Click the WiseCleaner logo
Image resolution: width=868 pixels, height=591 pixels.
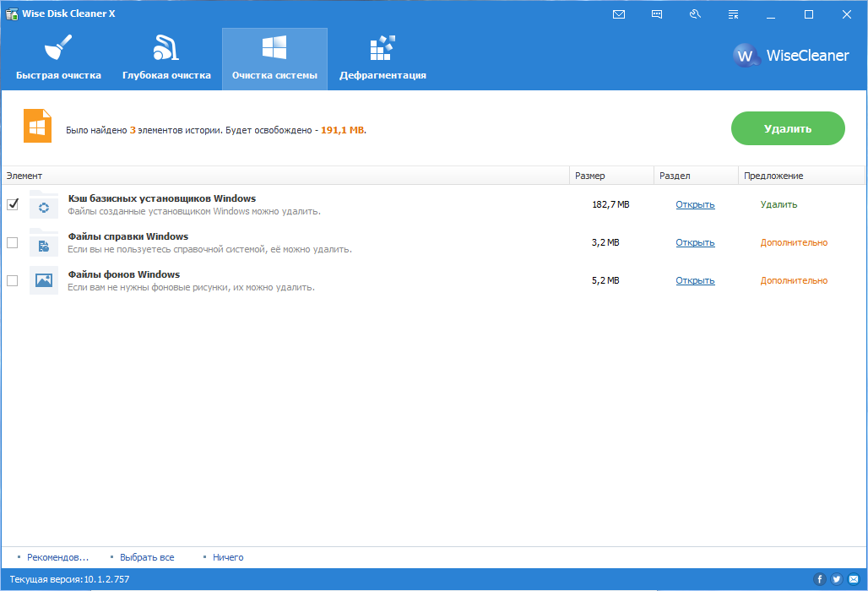click(791, 56)
